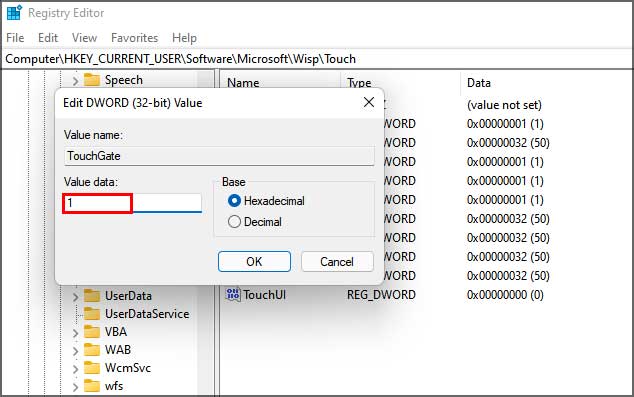Expand the Speech key

click(75, 80)
